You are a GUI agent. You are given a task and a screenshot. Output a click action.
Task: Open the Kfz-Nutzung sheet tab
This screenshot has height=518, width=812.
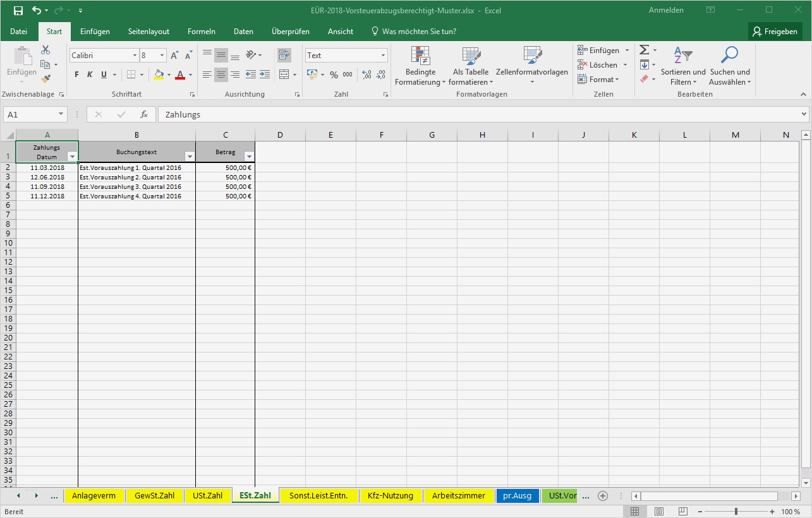coord(391,495)
